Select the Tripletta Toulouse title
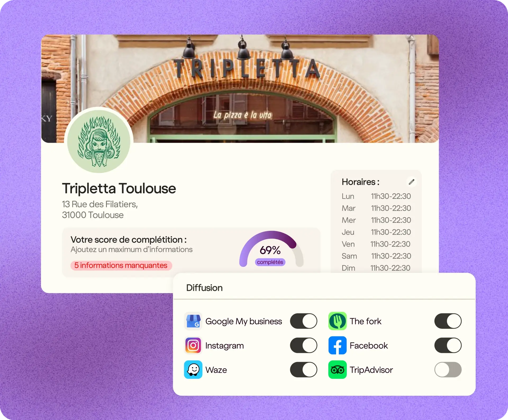508x420 pixels. pos(119,188)
